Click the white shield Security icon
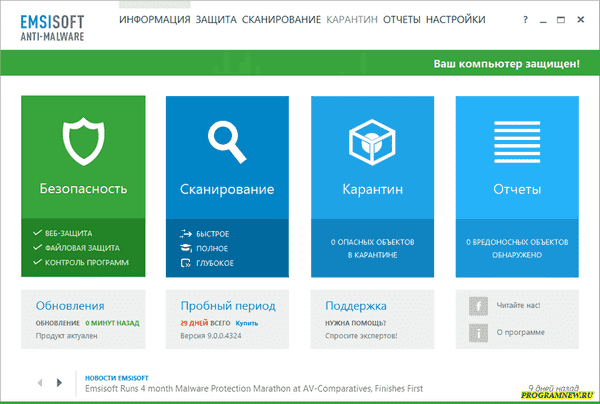The width and height of the screenshot is (600, 404). tap(83, 141)
